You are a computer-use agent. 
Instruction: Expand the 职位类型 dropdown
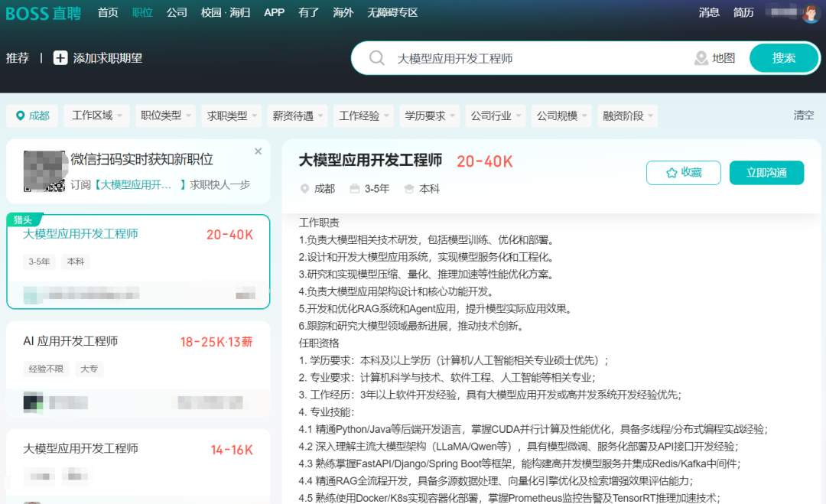pyautogui.click(x=165, y=115)
